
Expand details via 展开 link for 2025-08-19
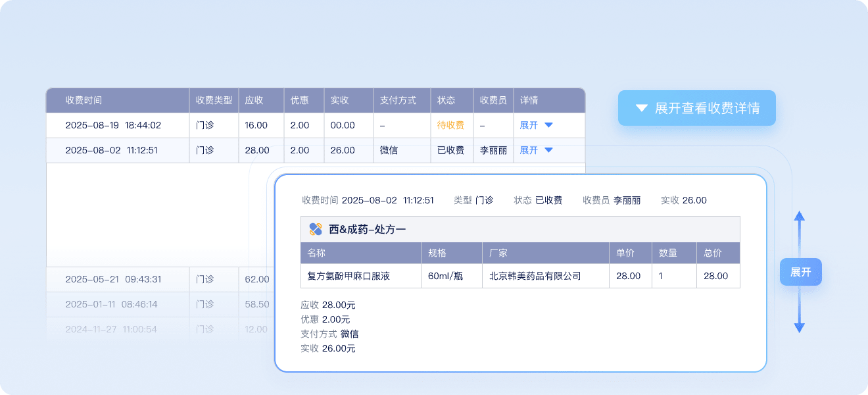click(x=529, y=125)
